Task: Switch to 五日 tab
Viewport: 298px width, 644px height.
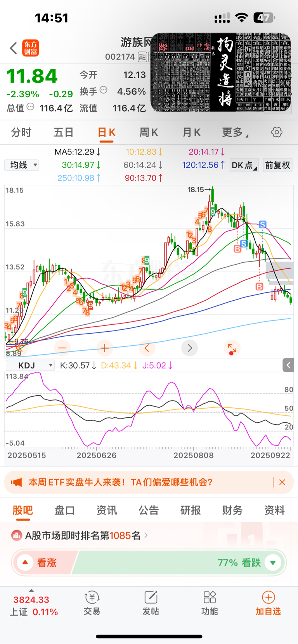Action: 63,133
